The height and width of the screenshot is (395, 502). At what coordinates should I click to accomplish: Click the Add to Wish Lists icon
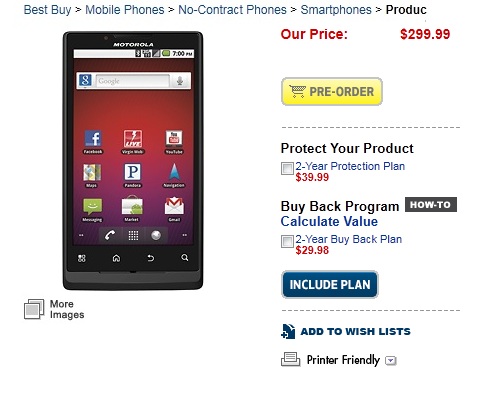tap(288, 331)
